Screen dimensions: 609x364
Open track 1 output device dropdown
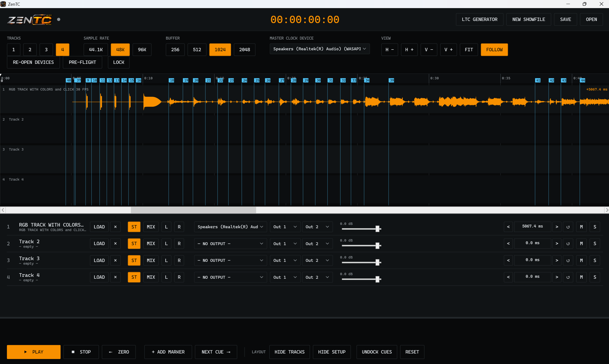231,227
